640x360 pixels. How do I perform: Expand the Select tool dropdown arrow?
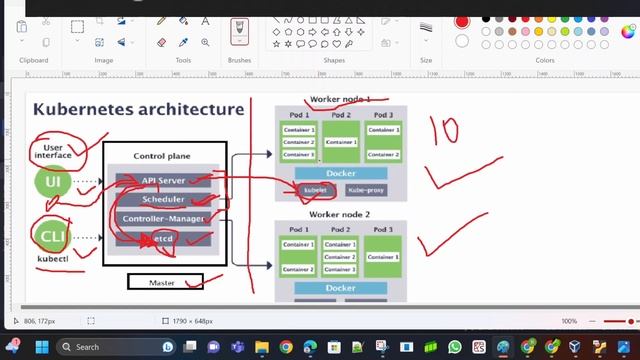coord(77,41)
